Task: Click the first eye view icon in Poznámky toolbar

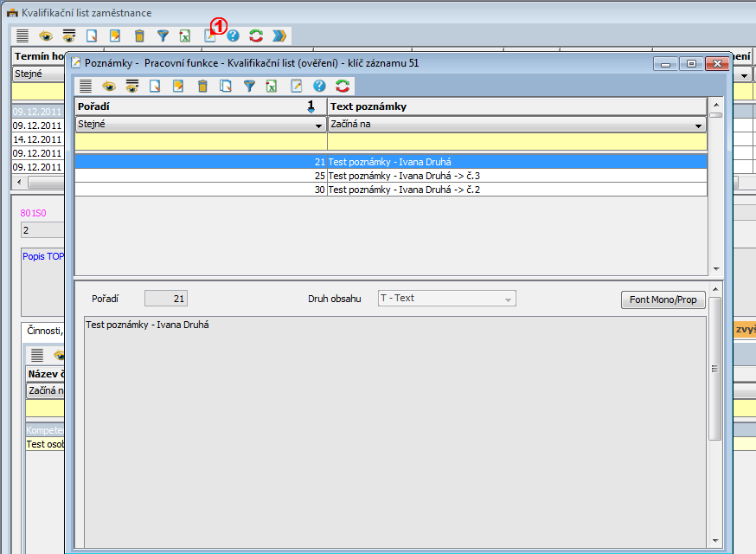Action: click(x=109, y=86)
